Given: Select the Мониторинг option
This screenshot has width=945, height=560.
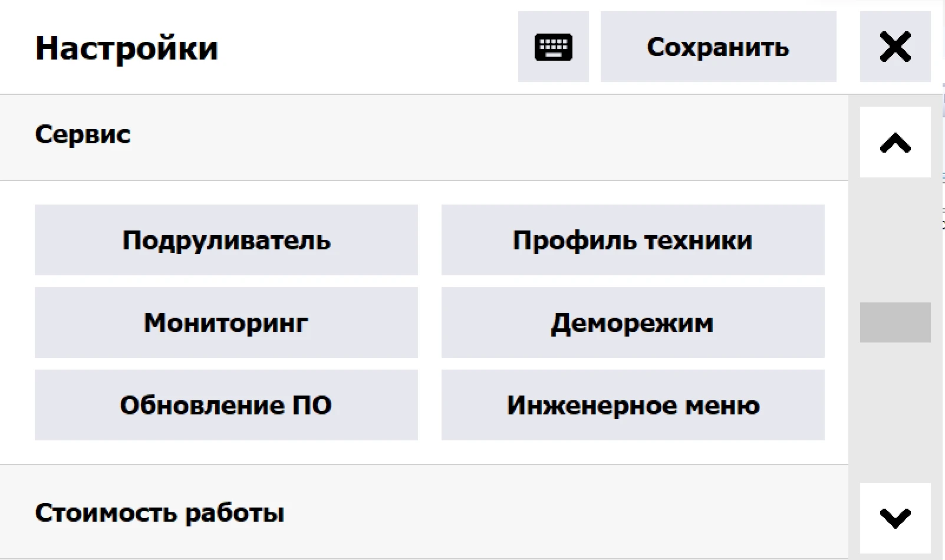Looking at the screenshot, I should (226, 322).
